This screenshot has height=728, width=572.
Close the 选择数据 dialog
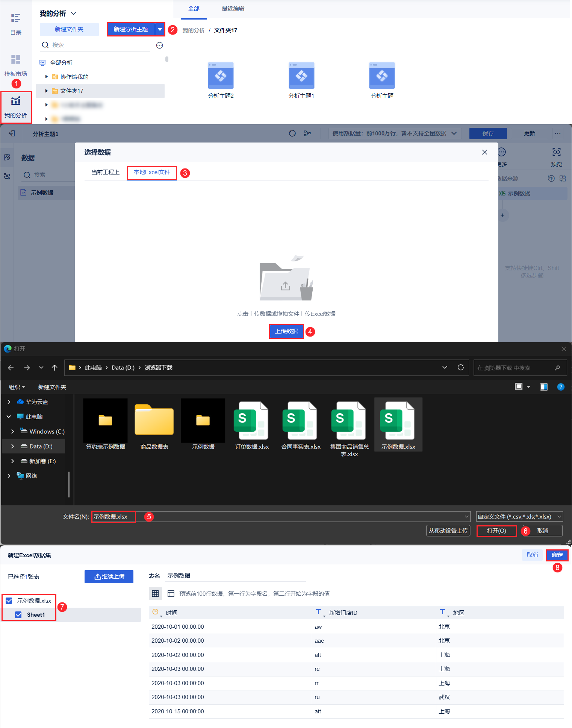(x=484, y=152)
